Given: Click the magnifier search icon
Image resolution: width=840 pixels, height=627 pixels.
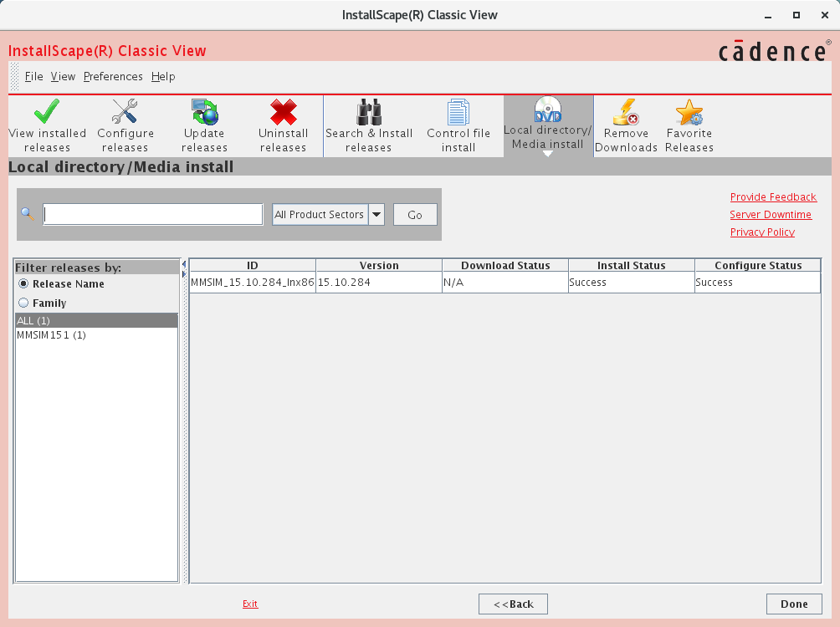Looking at the screenshot, I should pos(28,214).
